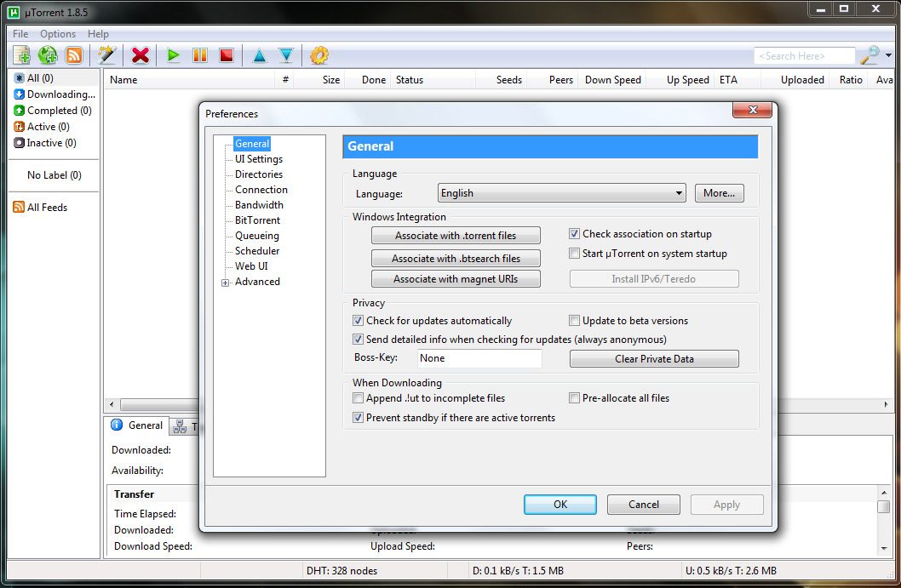Select Queueing in preferences tree
The image size is (901, 588).
pyautogui.click(x=257, y=236)
